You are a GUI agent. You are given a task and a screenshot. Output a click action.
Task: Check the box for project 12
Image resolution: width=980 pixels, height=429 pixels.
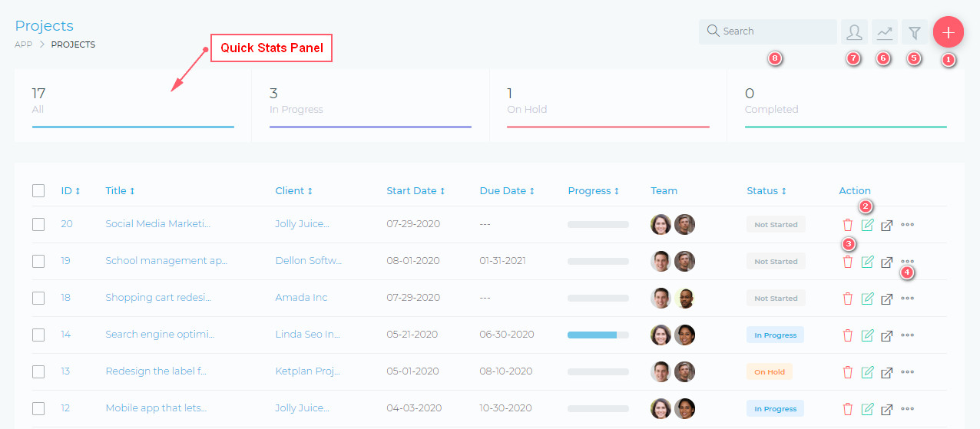[38, 408]
